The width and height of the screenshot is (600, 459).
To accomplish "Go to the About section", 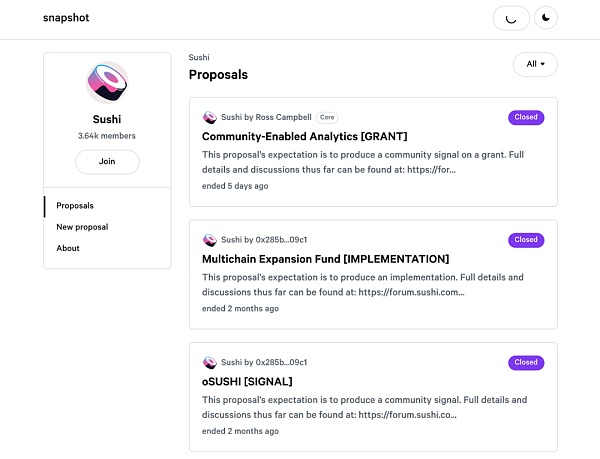I will point(68,248).
